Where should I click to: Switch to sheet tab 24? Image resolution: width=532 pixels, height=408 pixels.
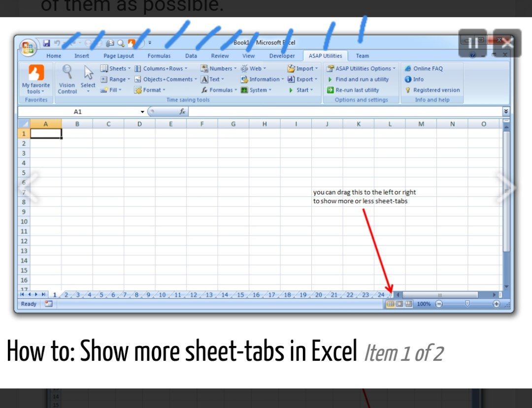pos(381,295)
